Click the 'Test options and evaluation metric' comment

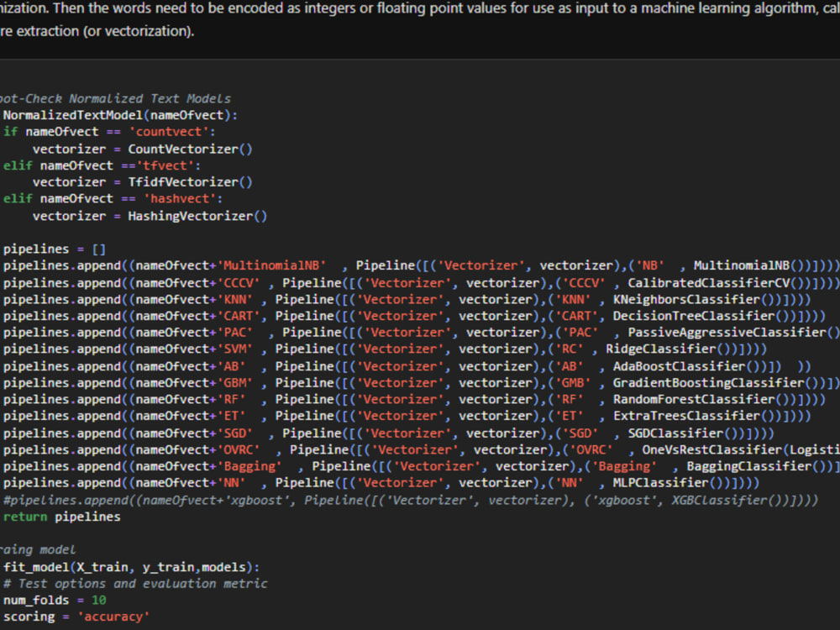point(135,584)
